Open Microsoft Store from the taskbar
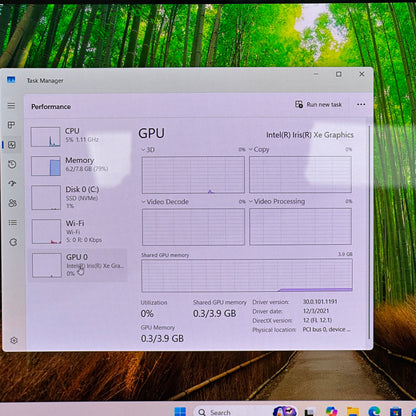Viewport: 416px width, 416px height. 396,412
